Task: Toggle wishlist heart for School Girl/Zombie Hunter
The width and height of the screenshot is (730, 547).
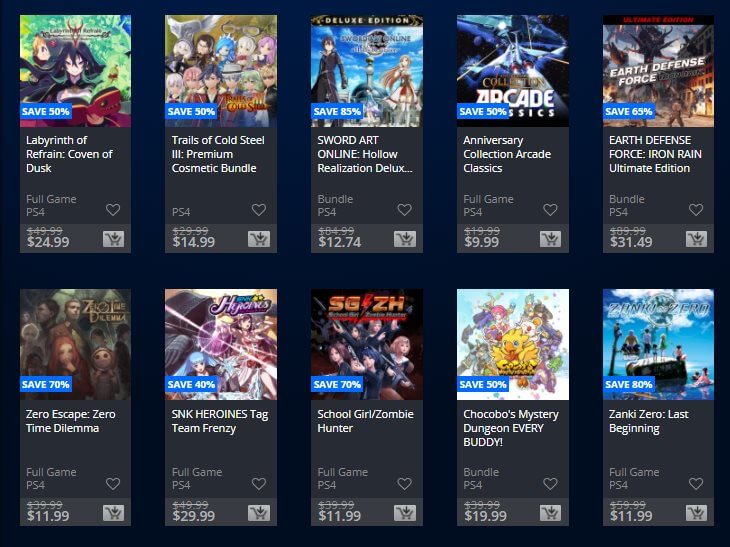Action: 405,484
